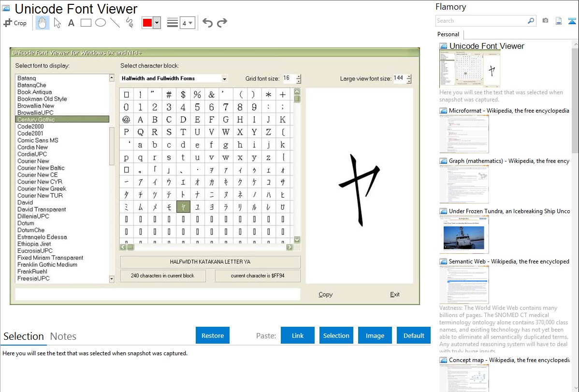Select the arrow pointer tool
579x392 pixels.
point(57,23)
